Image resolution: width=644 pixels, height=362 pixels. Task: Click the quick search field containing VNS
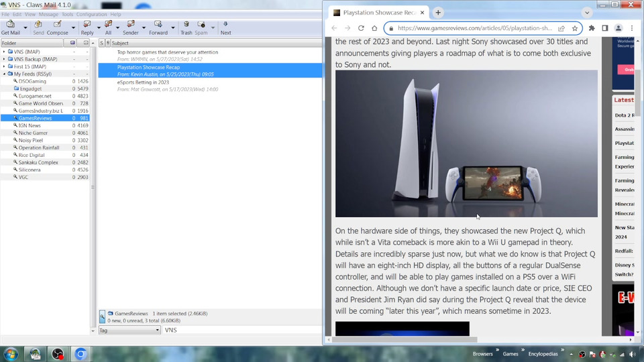[242, 330]
